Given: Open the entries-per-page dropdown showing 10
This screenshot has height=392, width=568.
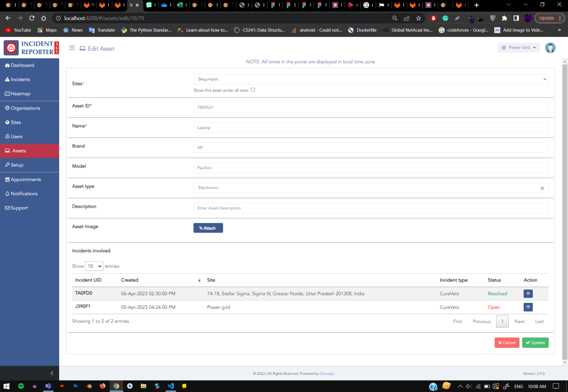Looking at the screenshot, I should [x=94, y=266].
